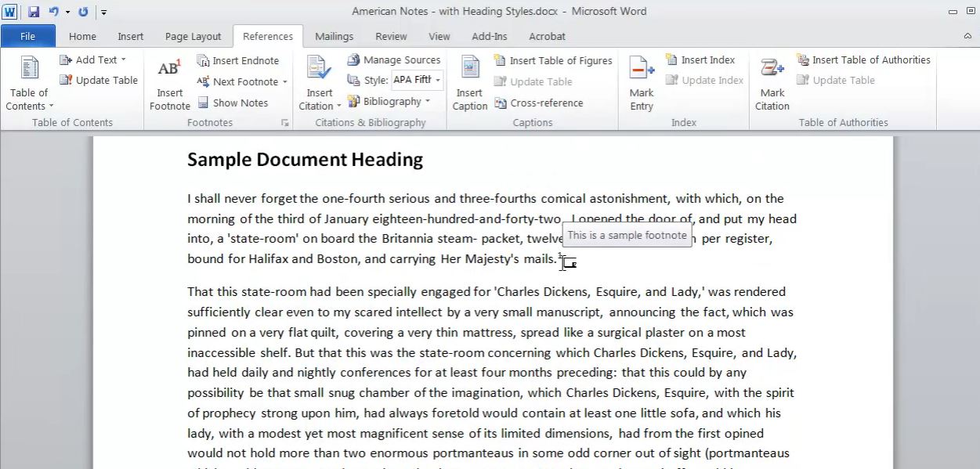
Task: Open the File tab
Action: point(27,36)
